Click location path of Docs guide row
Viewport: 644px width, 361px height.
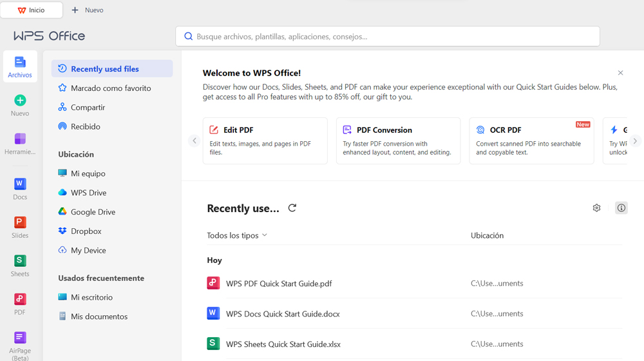tap(497, 314)
